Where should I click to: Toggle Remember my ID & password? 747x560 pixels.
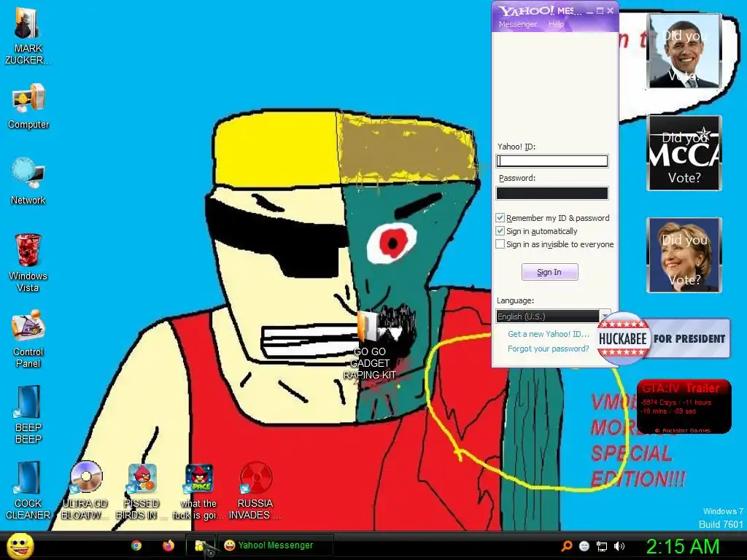click(500, 218)
